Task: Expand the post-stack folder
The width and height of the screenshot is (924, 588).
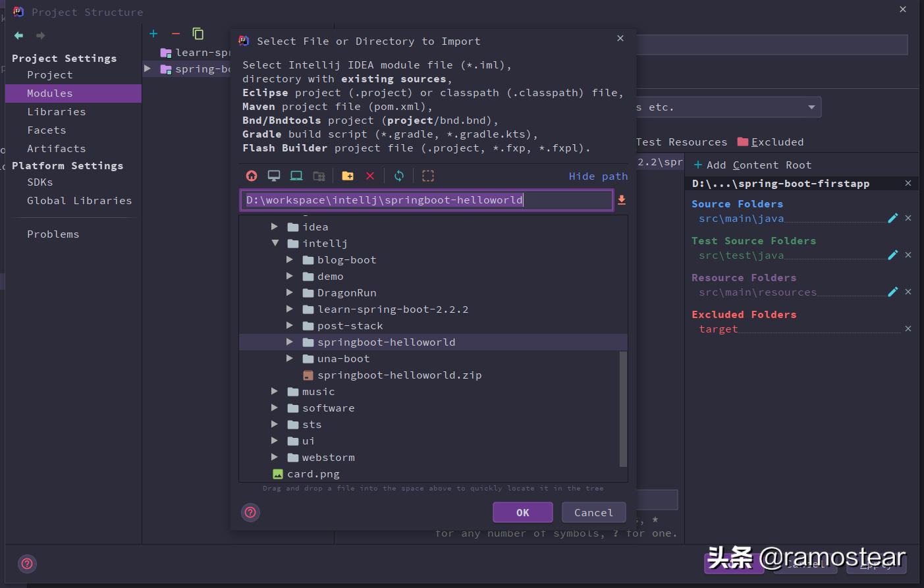Action: pyautogui.click(x=289, y=325)
